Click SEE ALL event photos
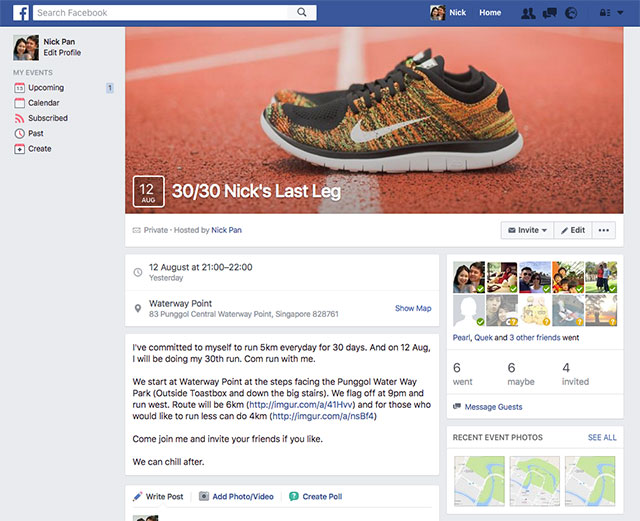This screenshot has width=640, height=521. pos(602,438)
